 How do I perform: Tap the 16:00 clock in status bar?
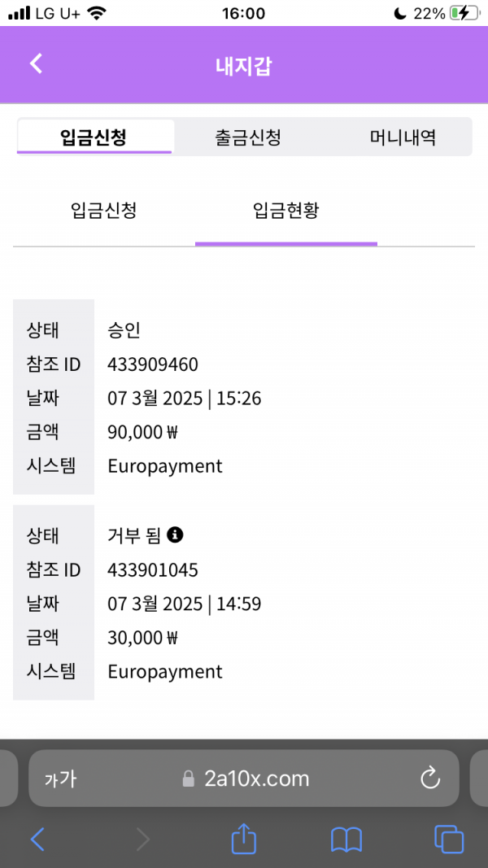(x=243, y=13)
